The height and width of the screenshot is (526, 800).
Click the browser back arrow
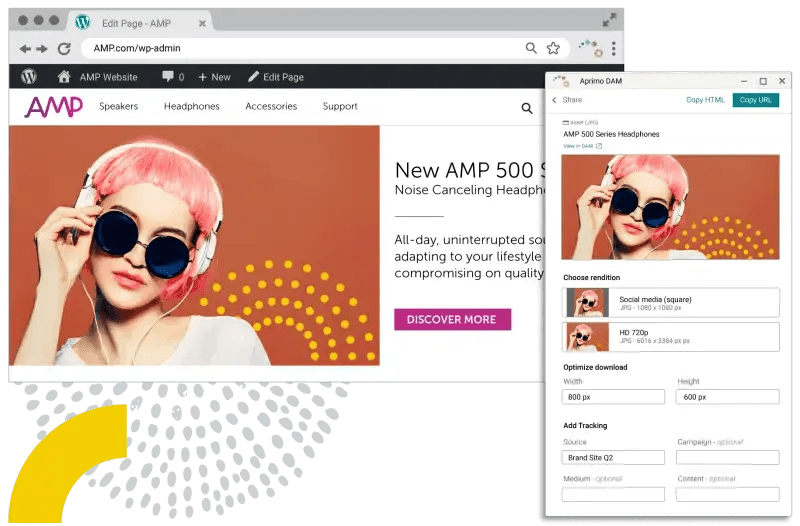(24, 49)
